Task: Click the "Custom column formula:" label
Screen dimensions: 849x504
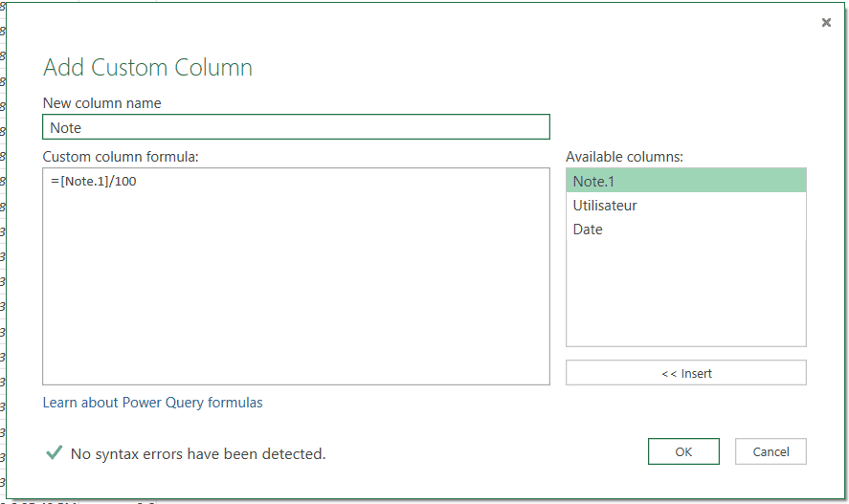Action: 120,156
